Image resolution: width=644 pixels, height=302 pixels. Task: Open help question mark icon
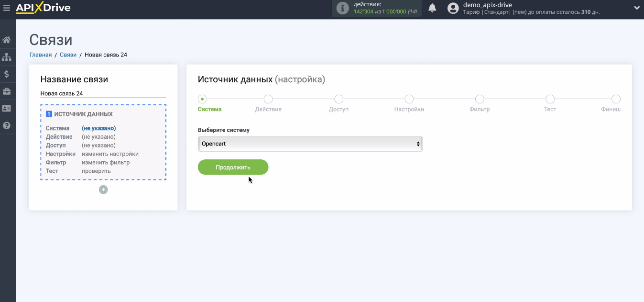coord(7,126)
